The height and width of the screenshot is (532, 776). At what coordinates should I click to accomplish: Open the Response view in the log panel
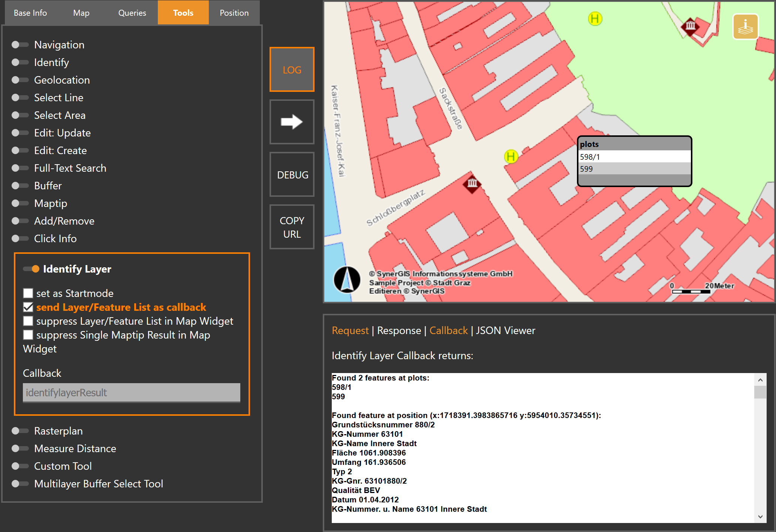click(x=399, y=330)
